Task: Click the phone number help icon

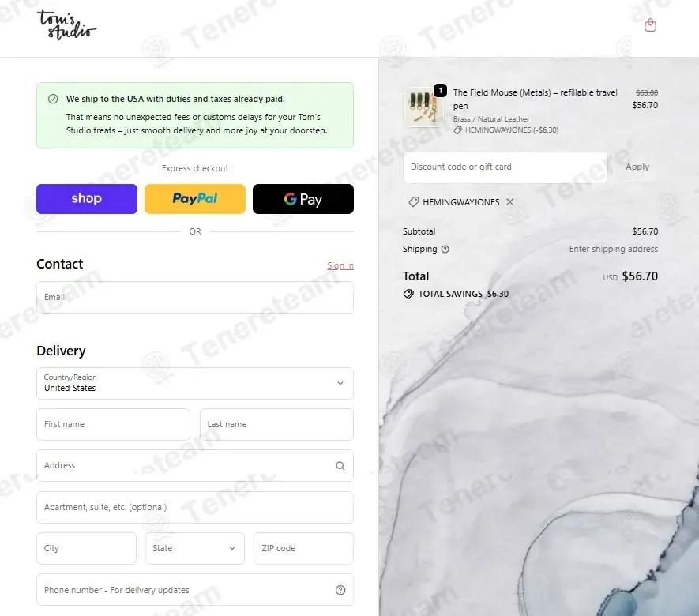Action: coord(340,590)
